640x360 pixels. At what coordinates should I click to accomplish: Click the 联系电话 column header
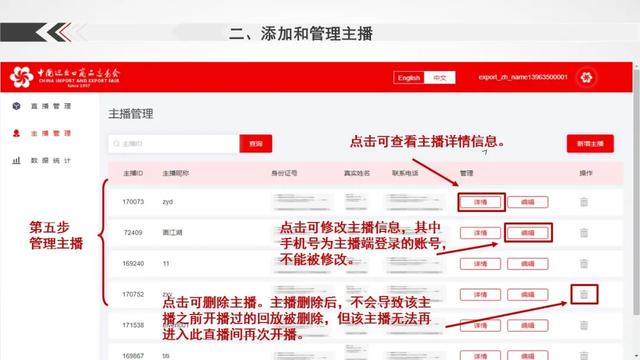pos(405,173)
